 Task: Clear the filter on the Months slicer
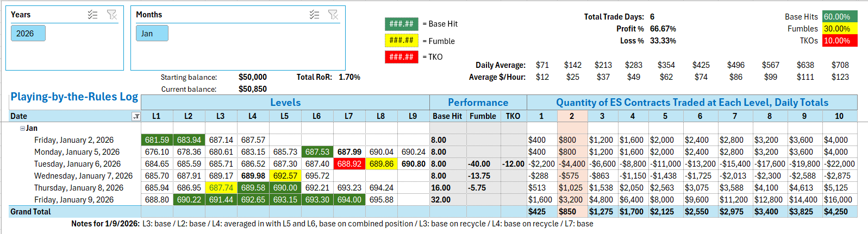click(x=333, y=15)
